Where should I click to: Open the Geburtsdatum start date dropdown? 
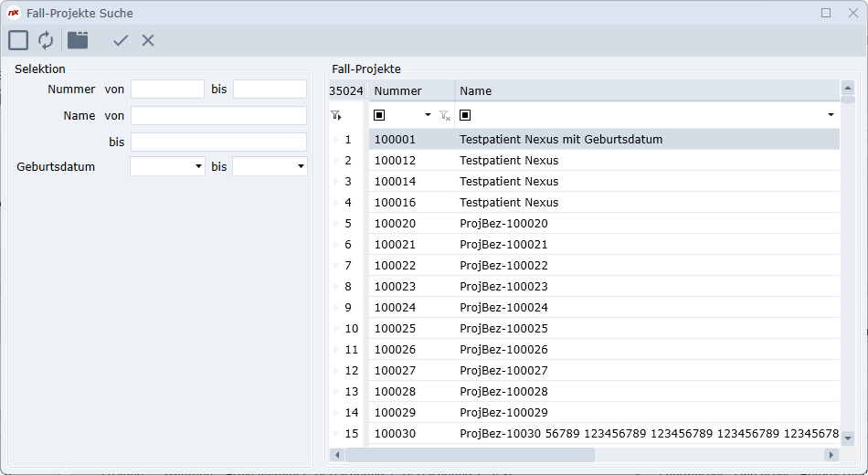point(198,167)
